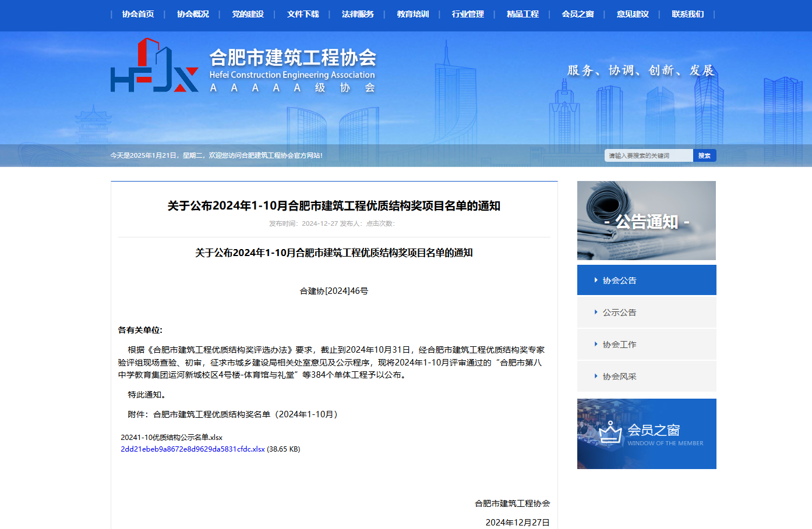Click the 公告通知 newspaper banner image
The width and height of the screenshot is (812, 529).
pyautogui.click(x=647, y=221)
